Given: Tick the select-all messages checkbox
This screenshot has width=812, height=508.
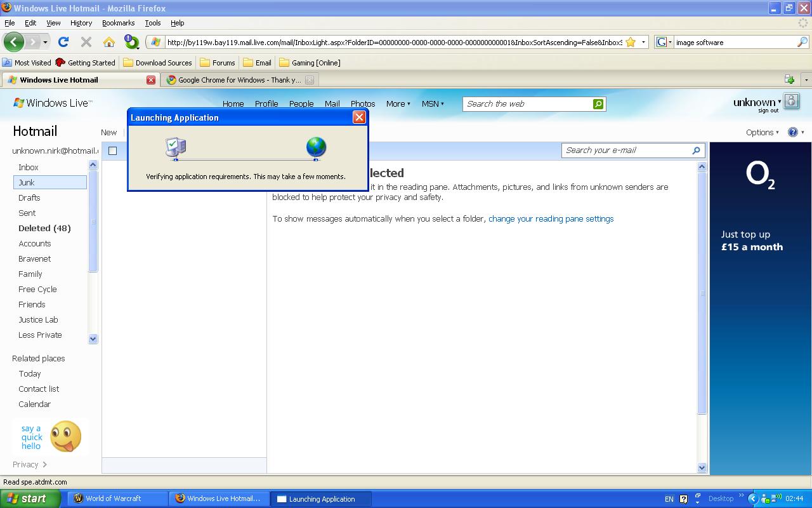Looking at the screenshot, I should [113, 150].
